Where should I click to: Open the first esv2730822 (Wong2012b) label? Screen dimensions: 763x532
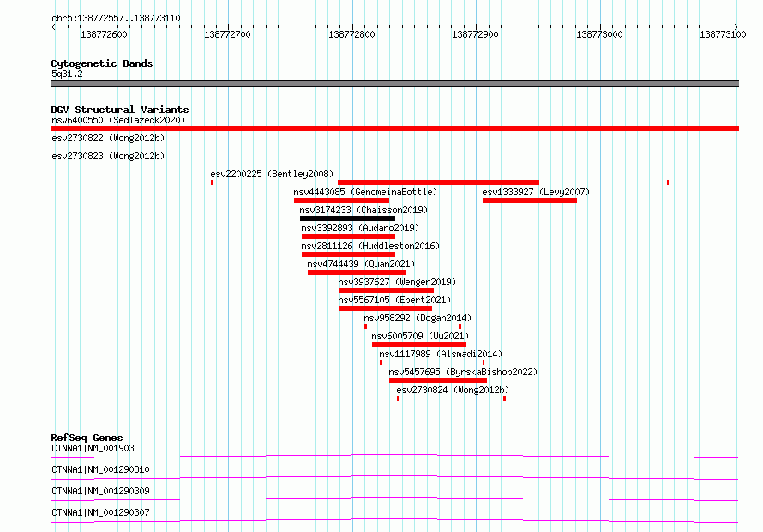pyautogui.click(x=108, y=138)
